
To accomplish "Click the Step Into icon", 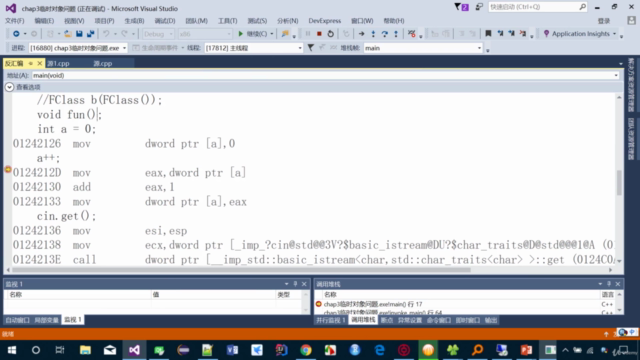I will (x=373, y=34).
